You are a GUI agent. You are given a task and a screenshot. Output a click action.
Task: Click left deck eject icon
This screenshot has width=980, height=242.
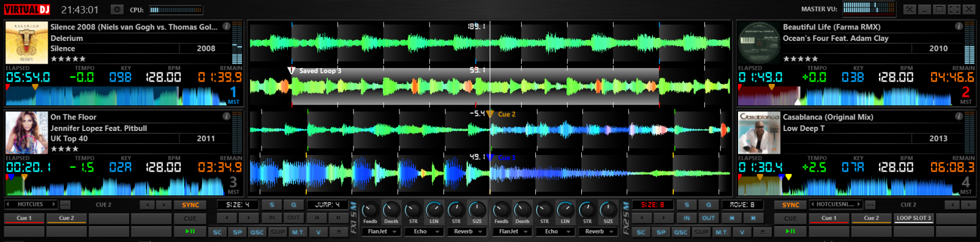(339, 232)
